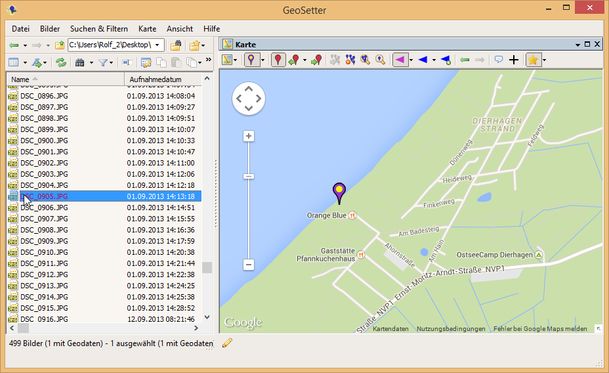Viewport: 609px width, 373px height.
Task: Open the Bilder menu
Action: pyautogui.click(x=50, y=29)
